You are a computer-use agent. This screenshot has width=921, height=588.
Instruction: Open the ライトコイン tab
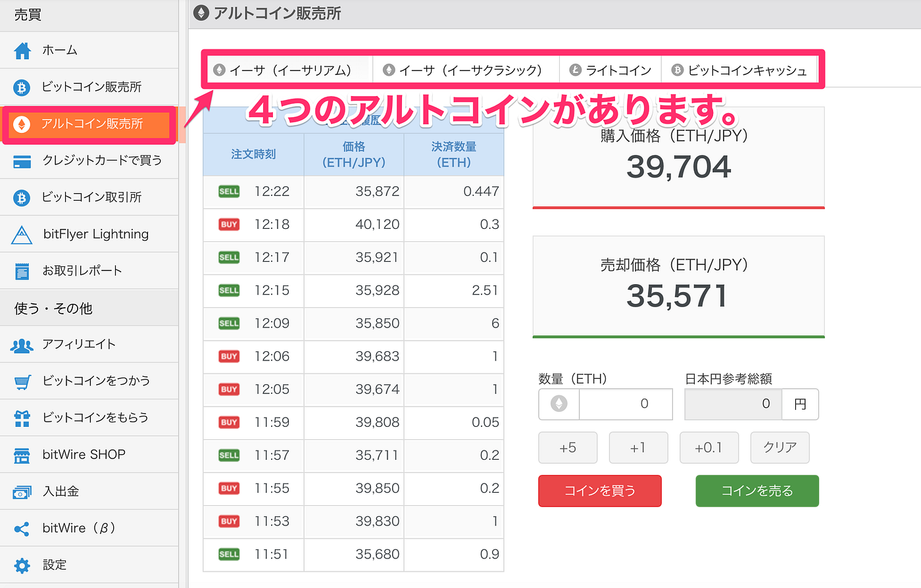(610, 70)
